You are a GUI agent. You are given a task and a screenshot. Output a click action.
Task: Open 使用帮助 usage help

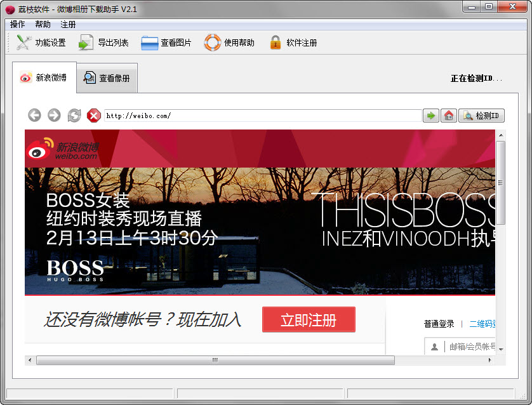pyautogui.click(x=229, y=43)
